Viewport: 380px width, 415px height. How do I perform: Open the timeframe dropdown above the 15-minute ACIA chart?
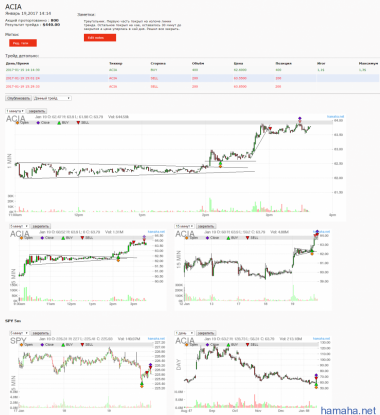pyautogui.click(x=184, y=226)
